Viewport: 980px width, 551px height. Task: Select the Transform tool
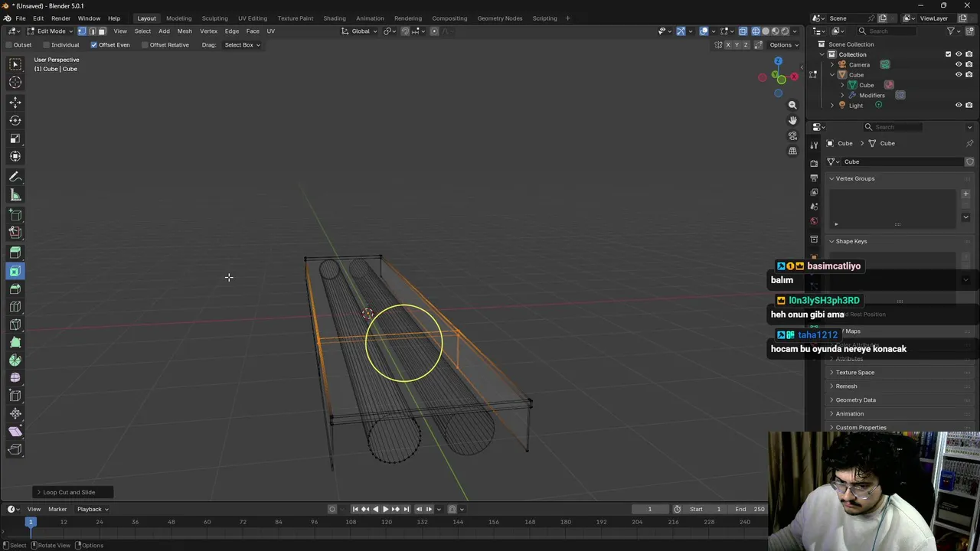(15, 156)
